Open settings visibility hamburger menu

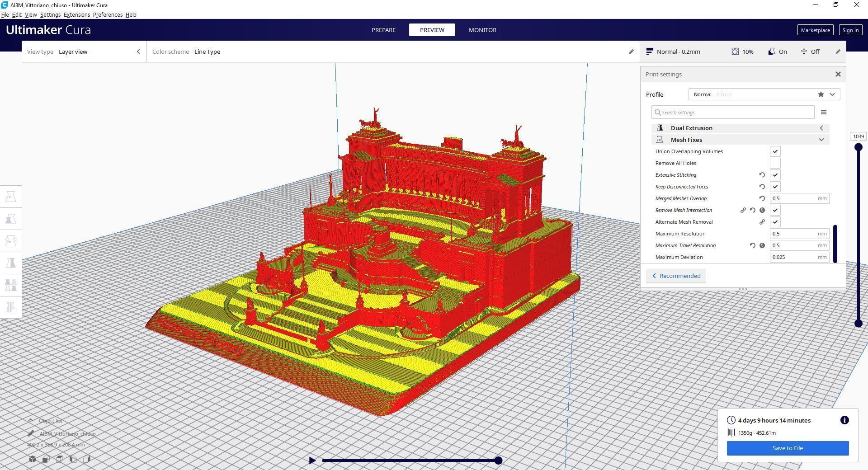(824, 112)
